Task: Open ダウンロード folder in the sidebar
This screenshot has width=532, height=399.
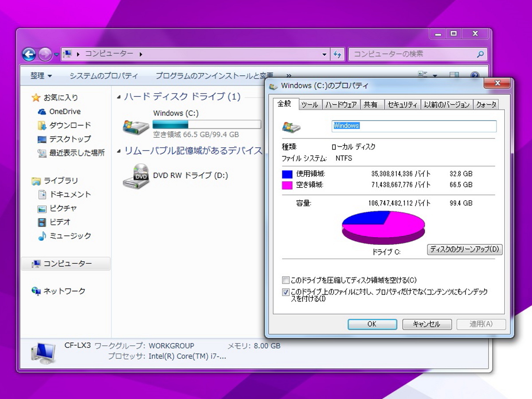Action: [70, 125]
